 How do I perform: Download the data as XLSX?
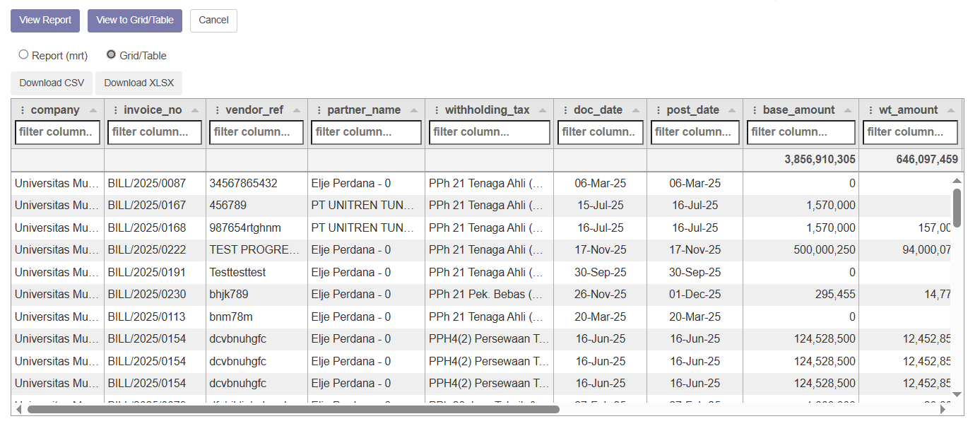click(x=139, y=83)
